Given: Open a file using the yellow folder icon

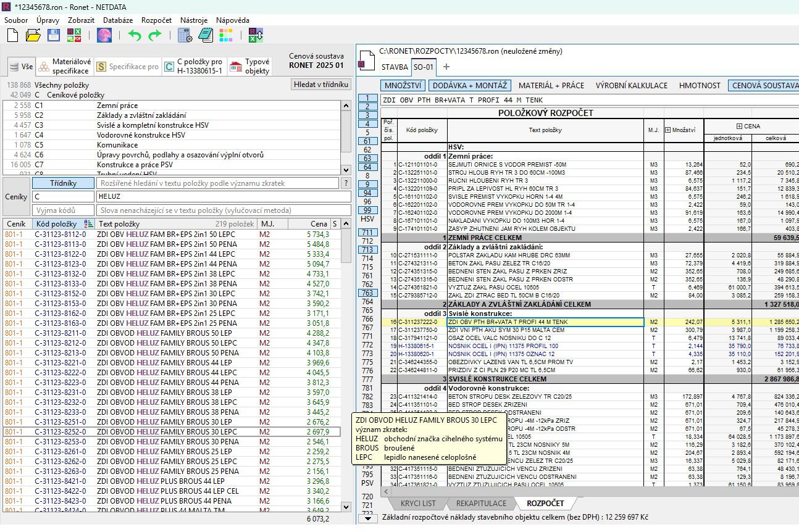Looking at the screenshot, I should click(x=33, y=35).
